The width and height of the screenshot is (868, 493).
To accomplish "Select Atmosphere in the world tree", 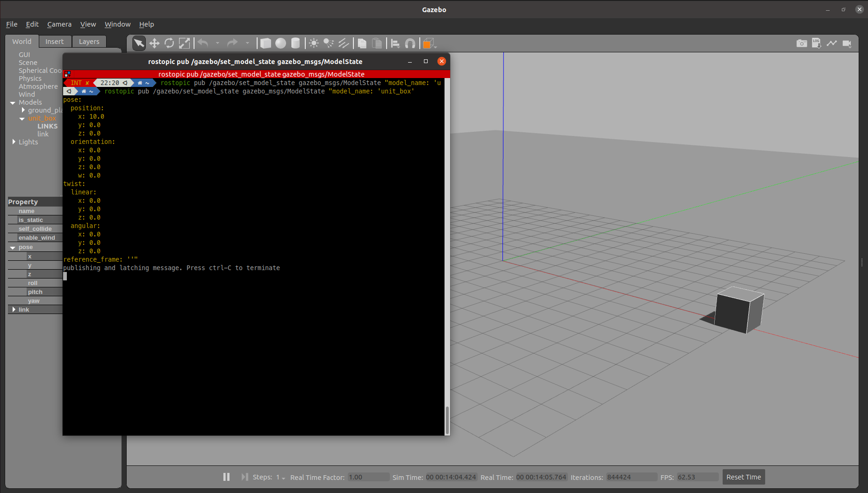I will pyautogui.click(x=38, y=86).
